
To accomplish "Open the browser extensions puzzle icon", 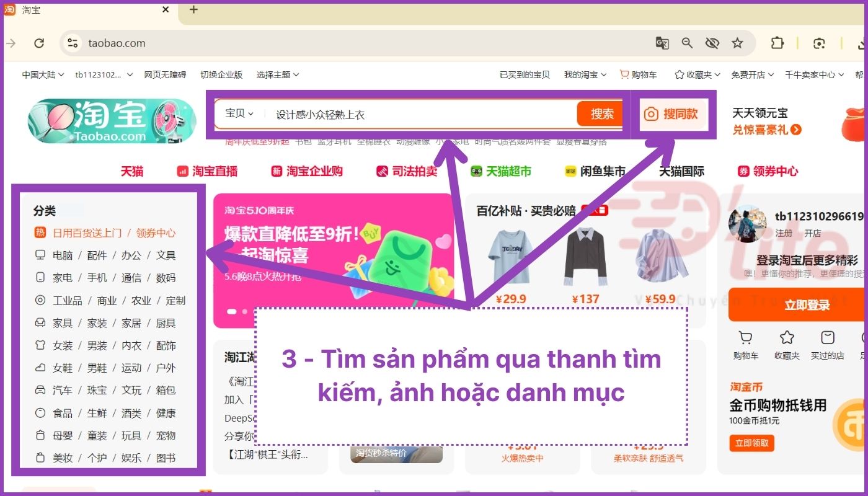I will tap(777, 43).
